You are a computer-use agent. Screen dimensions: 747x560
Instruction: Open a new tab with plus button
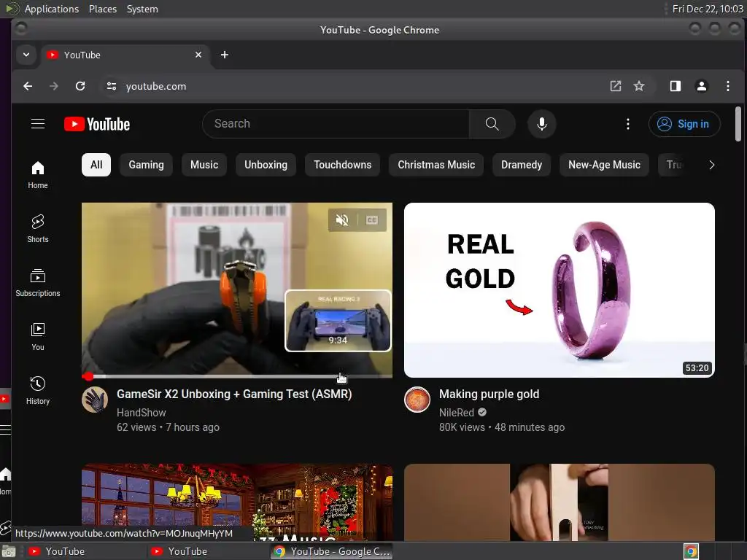(225, 55)
